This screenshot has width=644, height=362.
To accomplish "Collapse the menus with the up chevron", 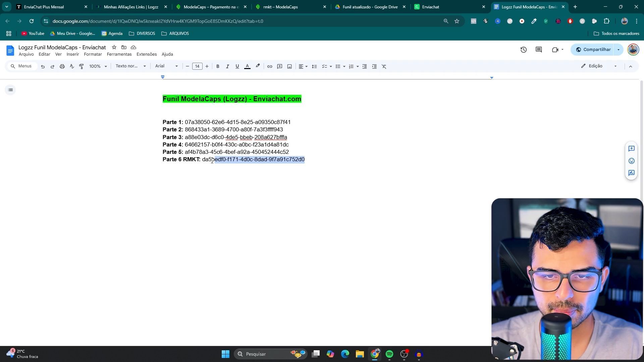I will (631, 66).
